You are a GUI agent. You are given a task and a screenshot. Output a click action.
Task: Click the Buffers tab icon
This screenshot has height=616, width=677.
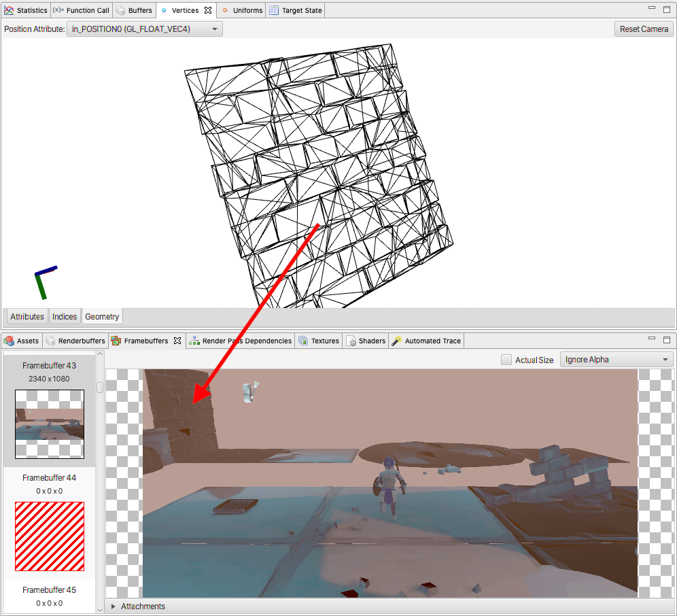pos(121,10)
